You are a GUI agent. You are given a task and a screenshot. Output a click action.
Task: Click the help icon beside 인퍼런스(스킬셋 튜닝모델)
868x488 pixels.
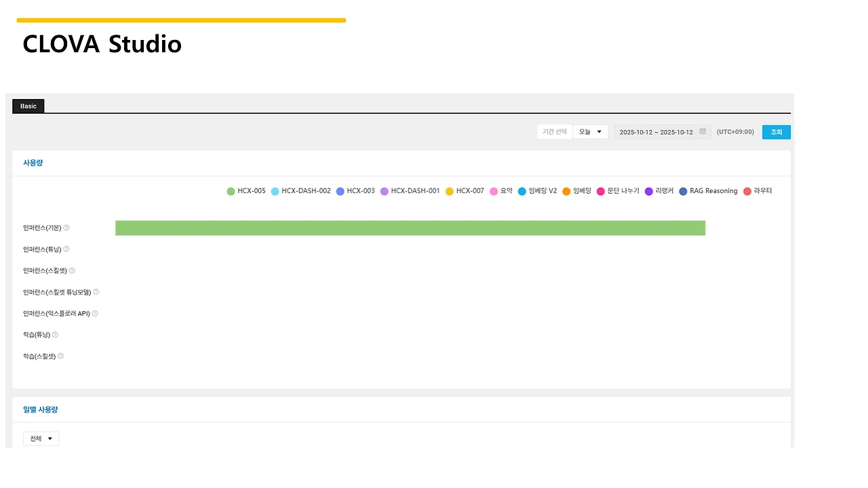pos(96,292)
